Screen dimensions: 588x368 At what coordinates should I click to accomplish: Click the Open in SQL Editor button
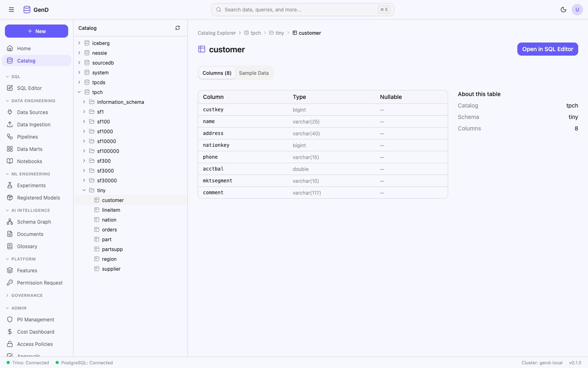coord(547,49)
